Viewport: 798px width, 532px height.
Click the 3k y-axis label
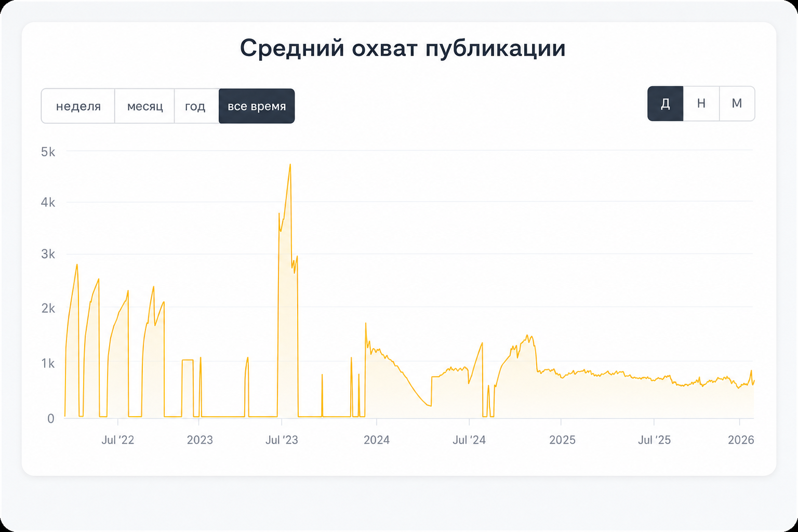click(x=48, y=254)
